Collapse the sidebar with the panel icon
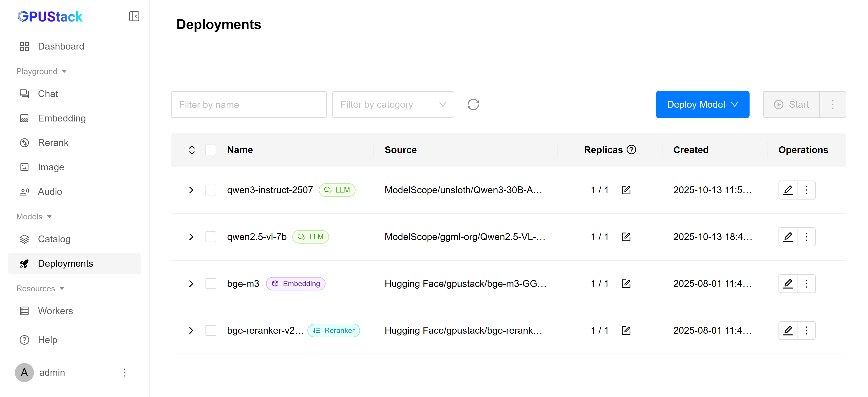Image resolution: width=868 pixels, height=397 pixels. click(134, 16)
